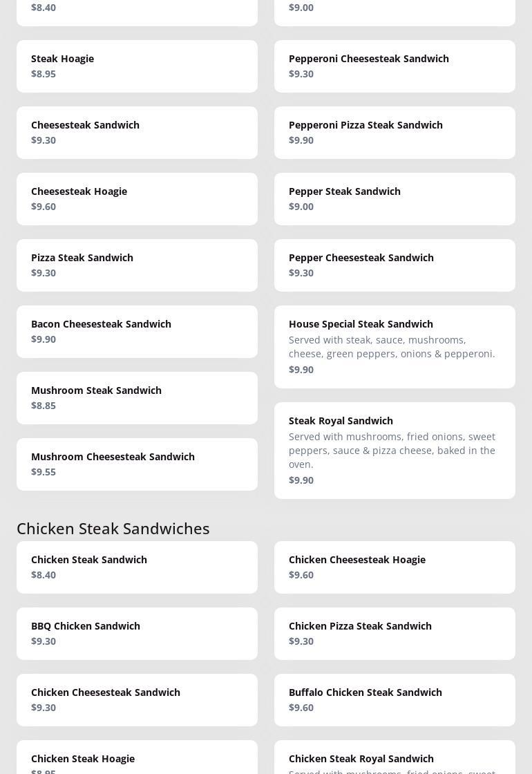532x774 pixels.
Task: Click the Steak Royal Sandwich item
Action: (395, 451)
